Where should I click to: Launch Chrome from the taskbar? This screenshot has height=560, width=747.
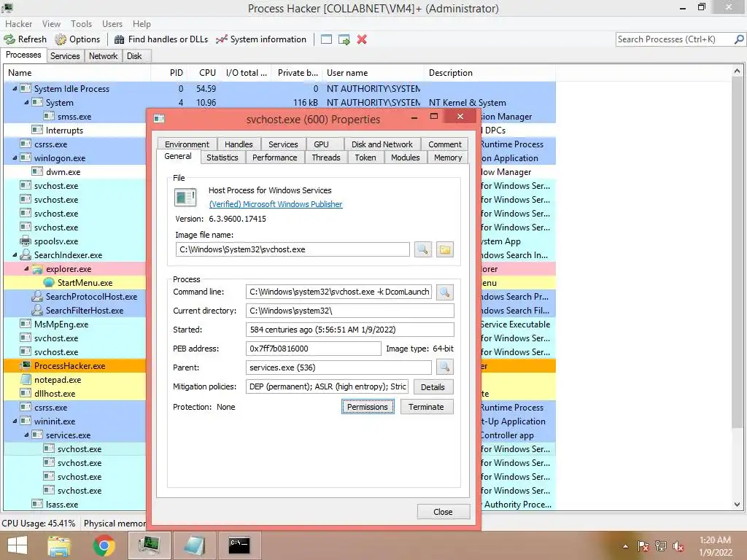pos(104,545)
